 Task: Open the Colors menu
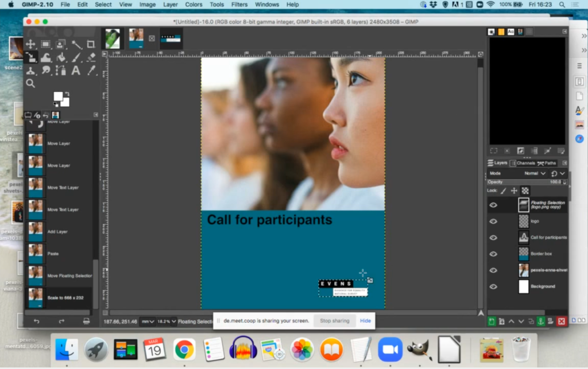[194, 5]
